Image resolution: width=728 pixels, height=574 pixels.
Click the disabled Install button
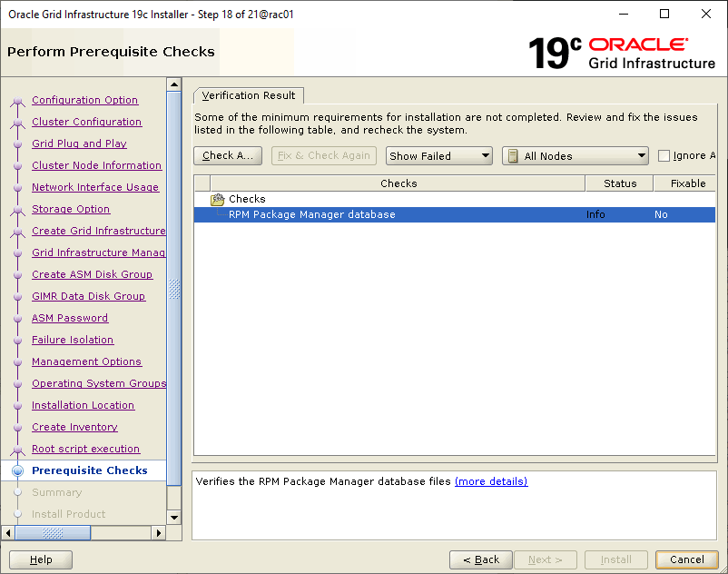coord(616,559)
